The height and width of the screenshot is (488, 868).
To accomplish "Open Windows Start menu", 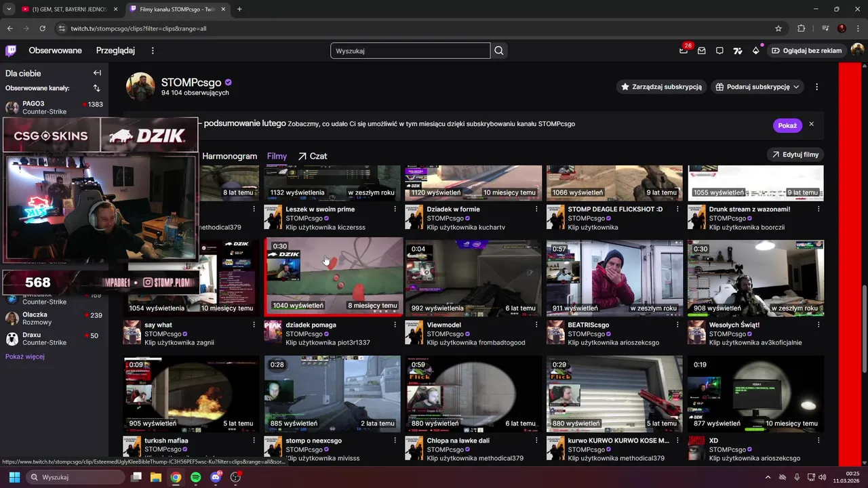I will pos(14,477).
